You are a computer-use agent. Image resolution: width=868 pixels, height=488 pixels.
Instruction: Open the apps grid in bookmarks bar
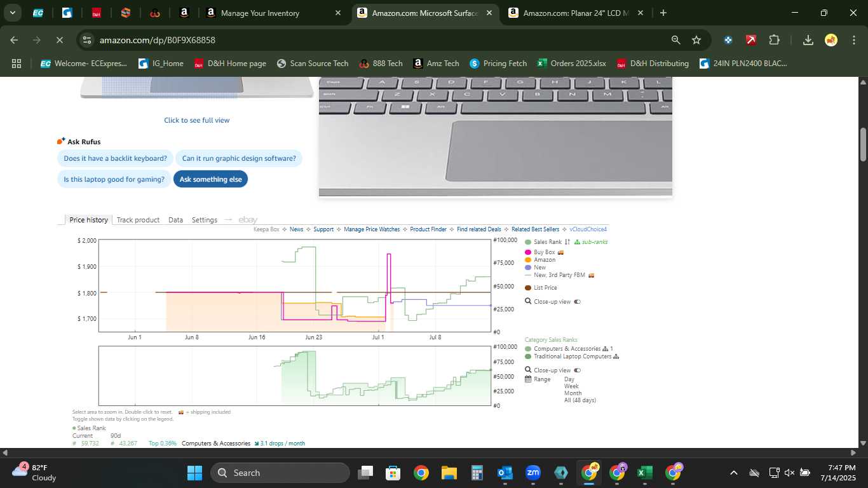coord(17,64)
